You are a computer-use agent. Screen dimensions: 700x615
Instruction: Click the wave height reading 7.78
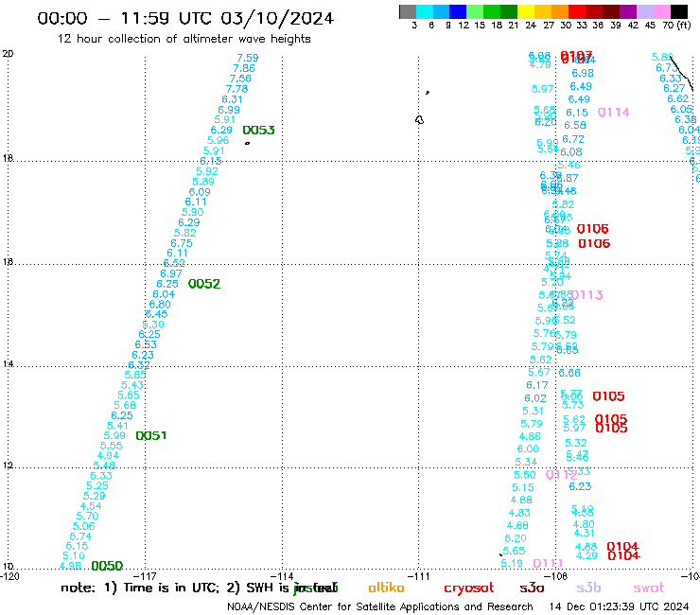coord(236,89)
